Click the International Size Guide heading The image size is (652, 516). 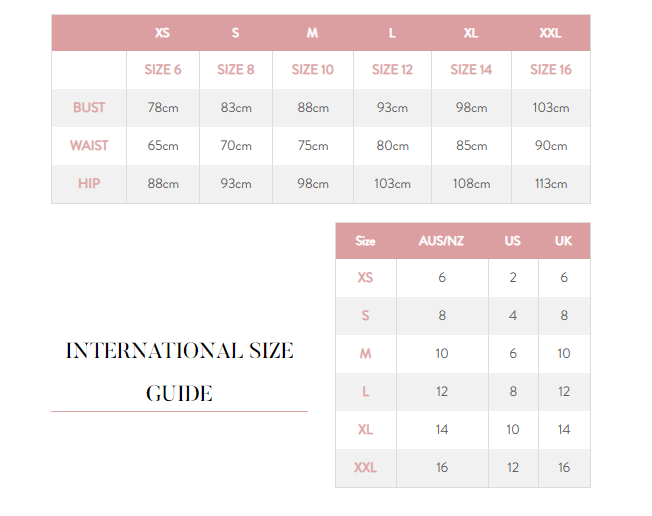(x=179, y=371)
